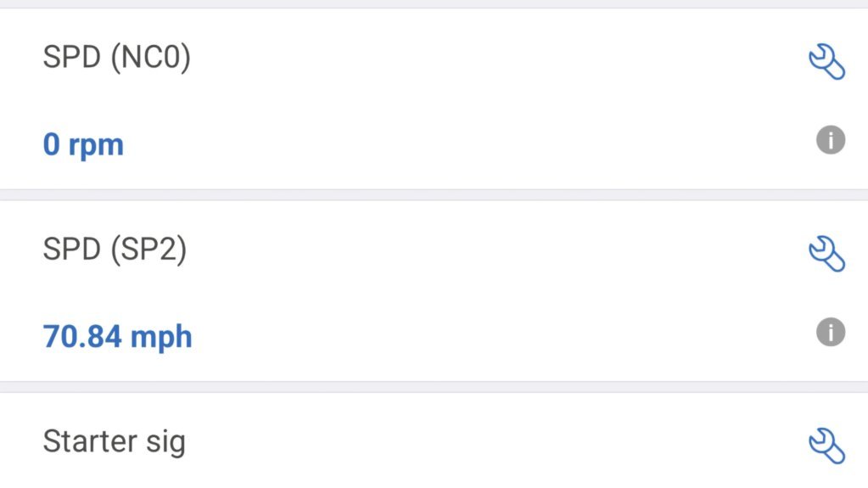Screen dimensions: 868x488
Task: Configure SPD (SP2) using its tool icon
Action: (x=827, y=254)
